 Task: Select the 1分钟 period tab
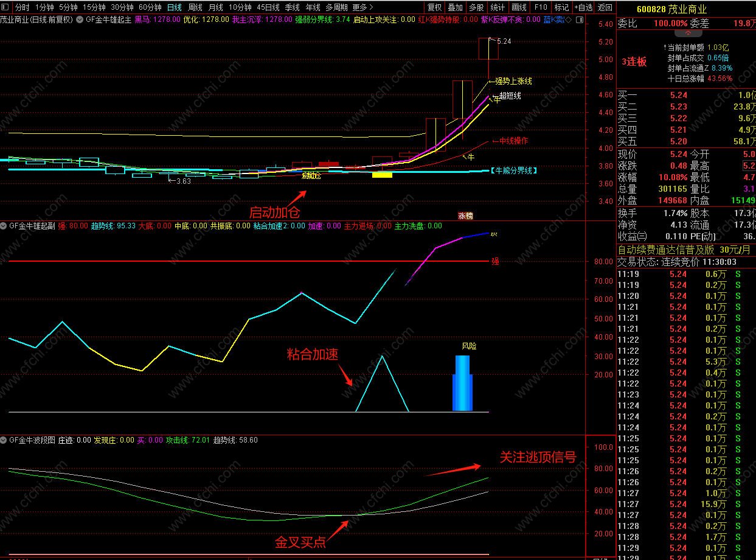click(x=44, y=7)
